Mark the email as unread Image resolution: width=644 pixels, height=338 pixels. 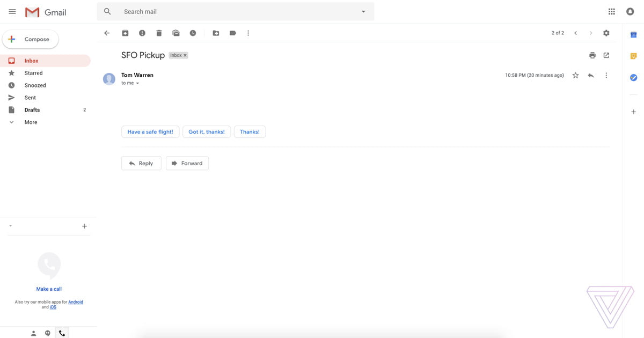click(x=175, y=33)
